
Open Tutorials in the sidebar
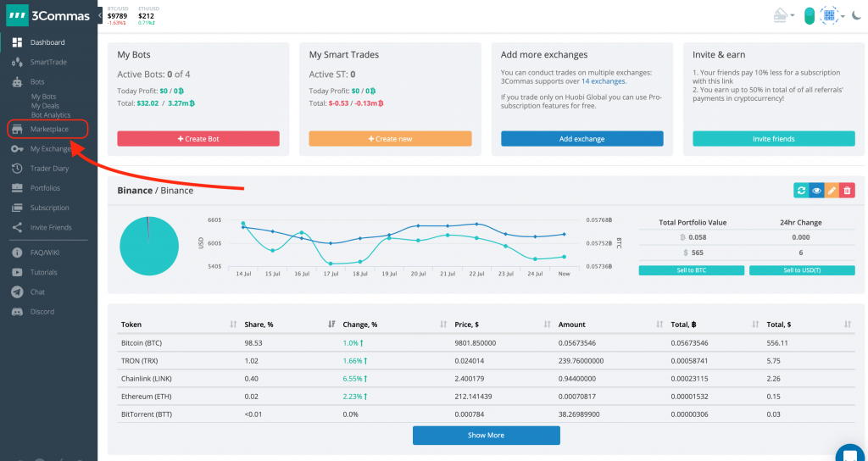click(x=43, y=272)
